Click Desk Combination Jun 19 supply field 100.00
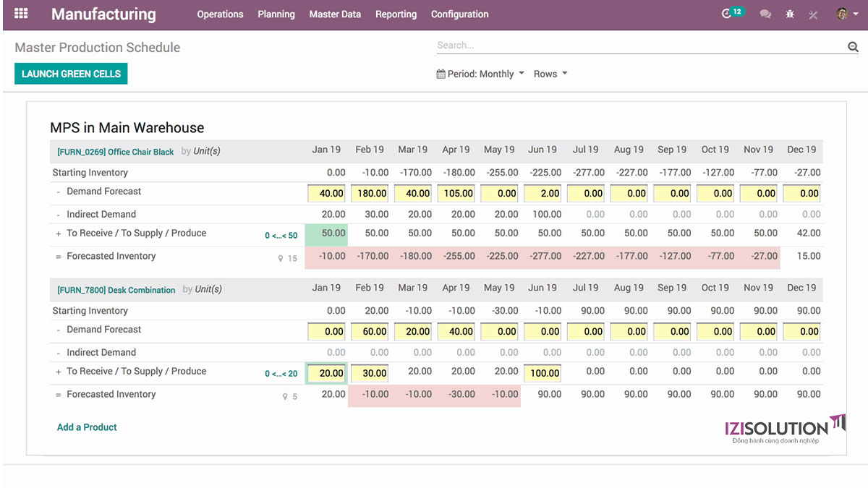This screenshot has height=488, width=868. (x=544, y=373)
